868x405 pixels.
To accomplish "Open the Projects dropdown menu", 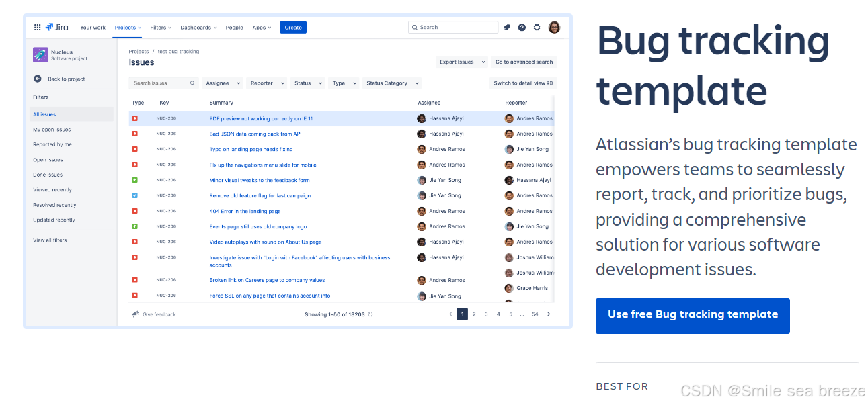I will pyautogui.click(x=128, y=28).
